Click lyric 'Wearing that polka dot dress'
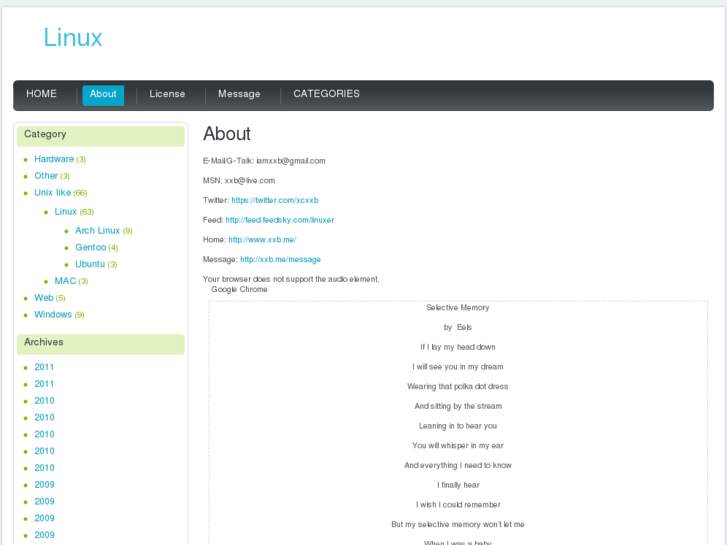The height and width of the screenshot is (545, 727). point(458,386)
